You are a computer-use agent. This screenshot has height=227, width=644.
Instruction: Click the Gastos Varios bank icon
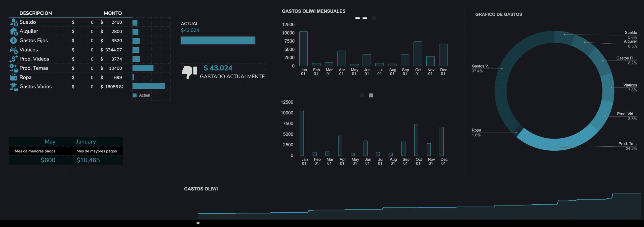[x=14, y=86]
